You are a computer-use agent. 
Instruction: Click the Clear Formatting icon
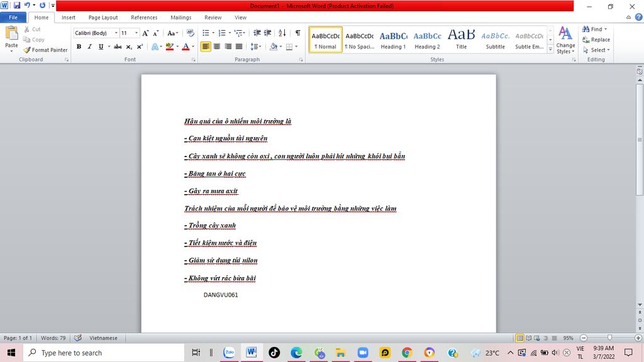click(190, 33)
